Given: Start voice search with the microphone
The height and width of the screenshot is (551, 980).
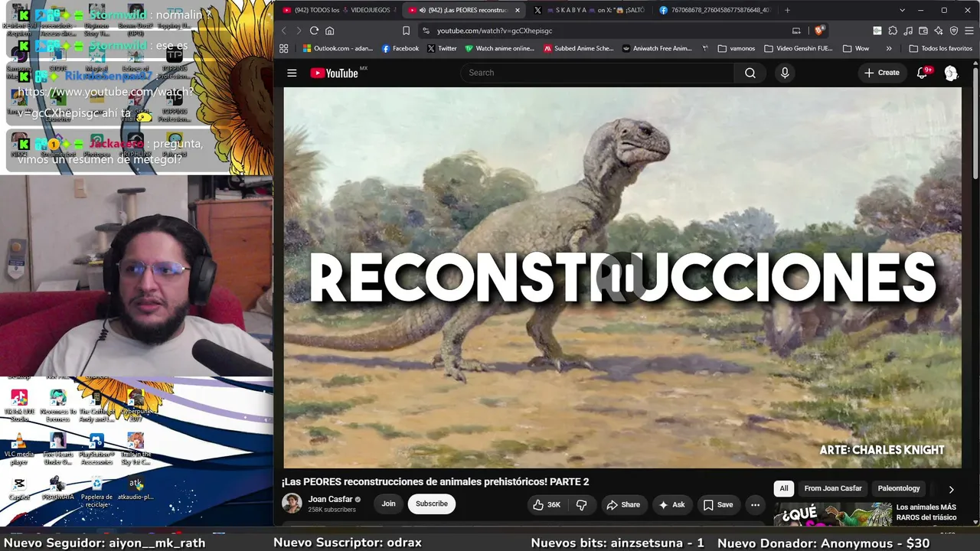Looking at the screenshot, I should 785,73.
